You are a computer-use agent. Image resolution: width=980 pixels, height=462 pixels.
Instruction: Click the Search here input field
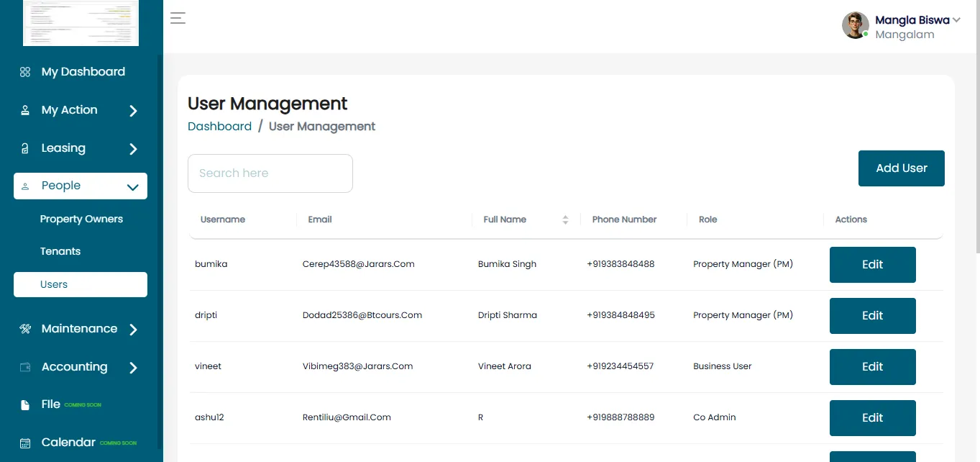click(x=270, y=173)
